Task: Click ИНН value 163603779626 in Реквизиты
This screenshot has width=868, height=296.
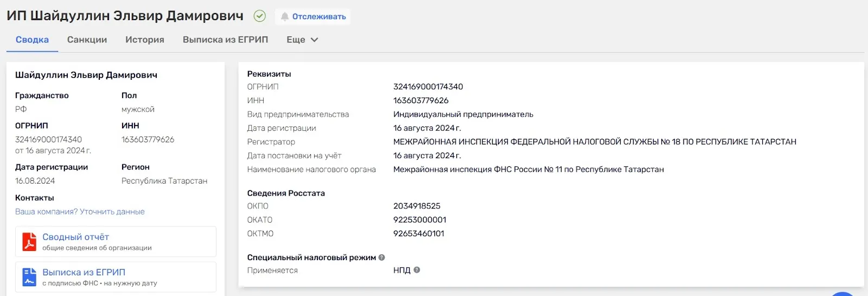Action: [421, 100]
